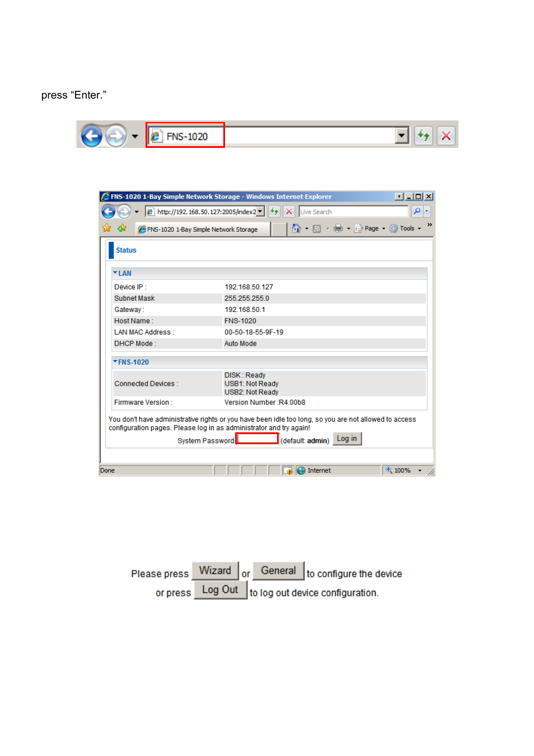
Task: Click the Log Out button
Action: click(x=220, y=590)
